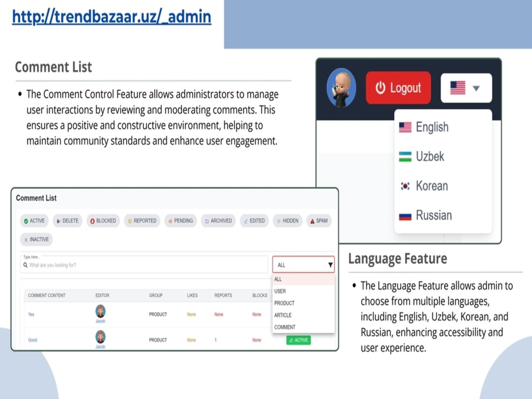
Task: Open the 'Yes' comment link
Action: click(31, 314)
